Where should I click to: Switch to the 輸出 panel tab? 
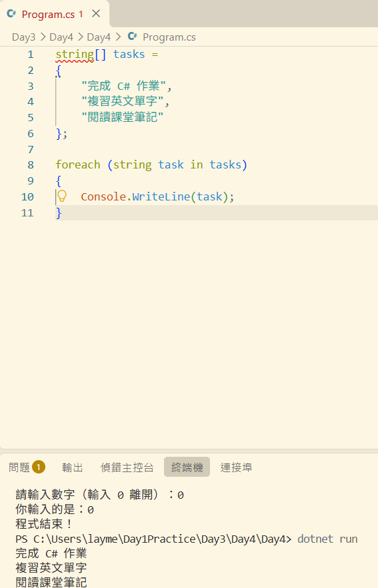[73, 467]
